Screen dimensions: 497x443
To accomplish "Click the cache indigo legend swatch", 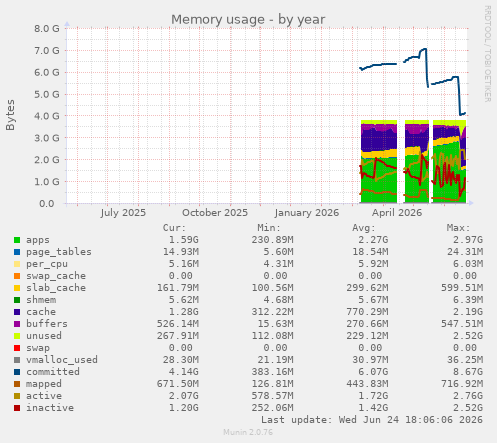I will point(17,312).
